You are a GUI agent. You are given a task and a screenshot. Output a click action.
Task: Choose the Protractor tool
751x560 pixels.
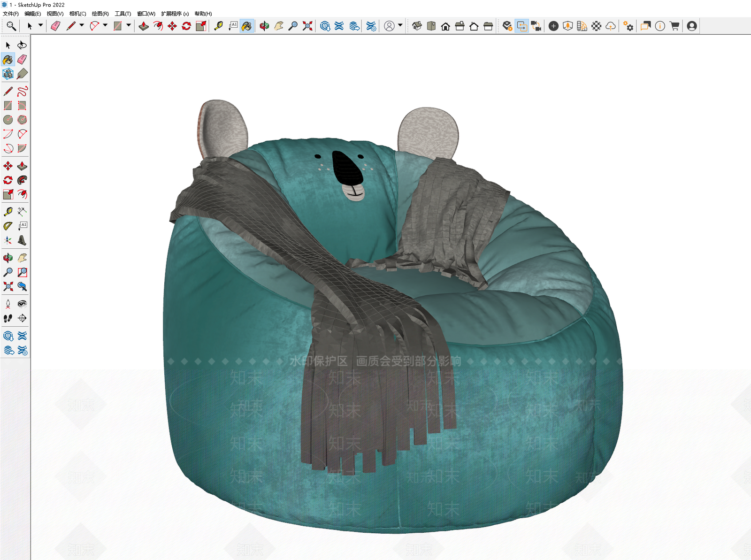coord(8,226)
